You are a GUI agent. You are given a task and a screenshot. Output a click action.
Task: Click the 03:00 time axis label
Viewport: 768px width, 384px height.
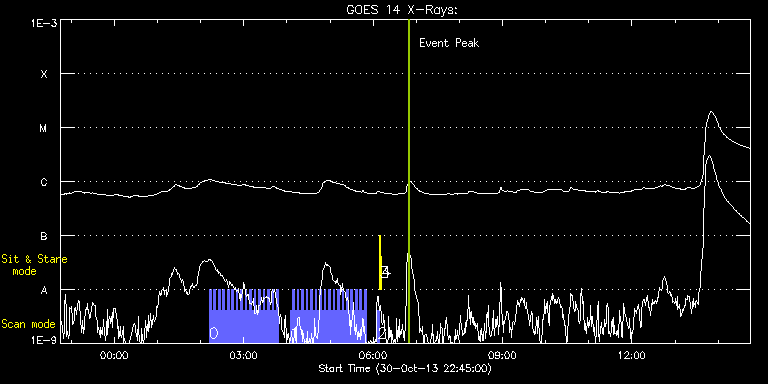[243, 355]
